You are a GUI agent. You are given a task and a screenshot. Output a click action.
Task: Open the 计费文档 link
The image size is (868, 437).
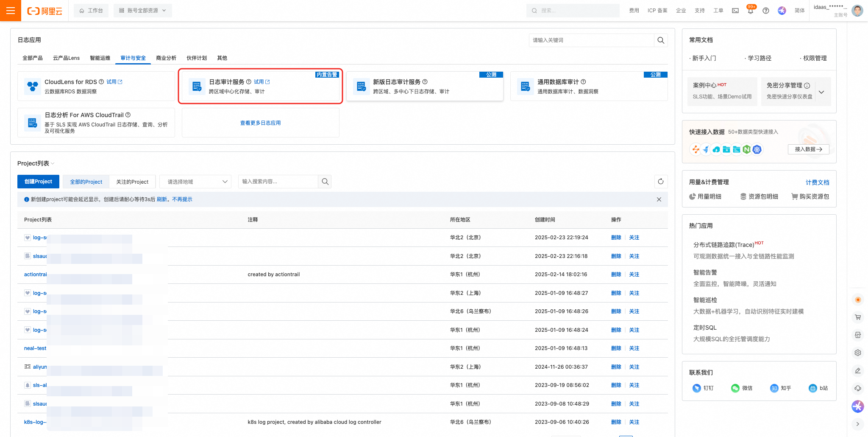pyautogui.click(x=818, y=182)
